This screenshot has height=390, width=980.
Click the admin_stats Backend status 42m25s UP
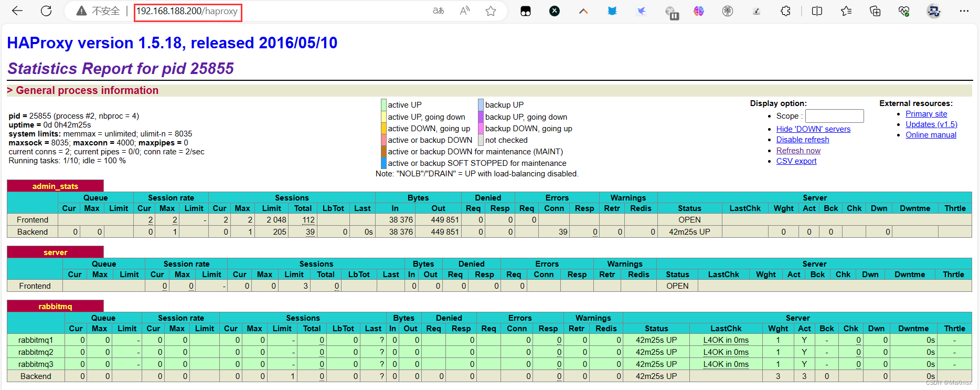[689, 232]
